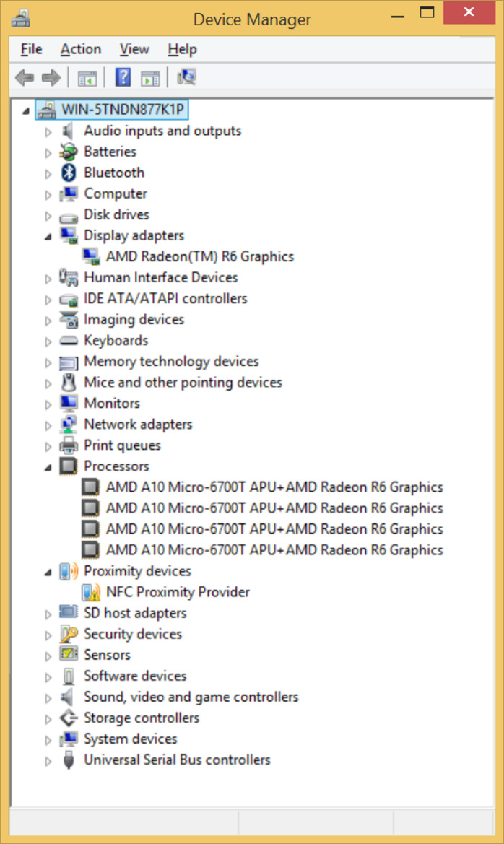Viewport: 504px width, 844px height.
Task: Expand the Audio inputs and outputs node
Action: [x=48, y=132]
